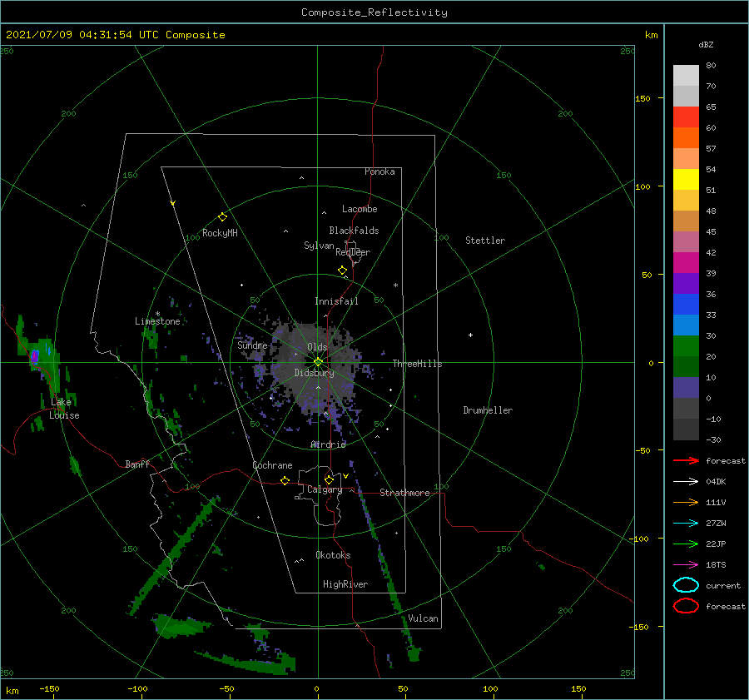Click the Olds city label
This screenshot has width=749, height=700.
pos(317,347)
